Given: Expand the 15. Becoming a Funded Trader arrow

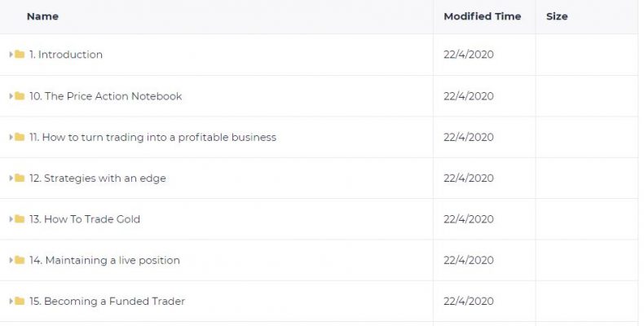Looking at the screenshot, I should click(11, 302).
